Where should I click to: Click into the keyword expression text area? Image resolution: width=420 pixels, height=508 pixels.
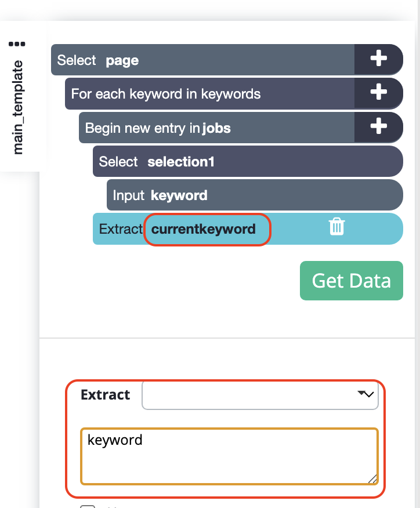click(x=229, y=456)
